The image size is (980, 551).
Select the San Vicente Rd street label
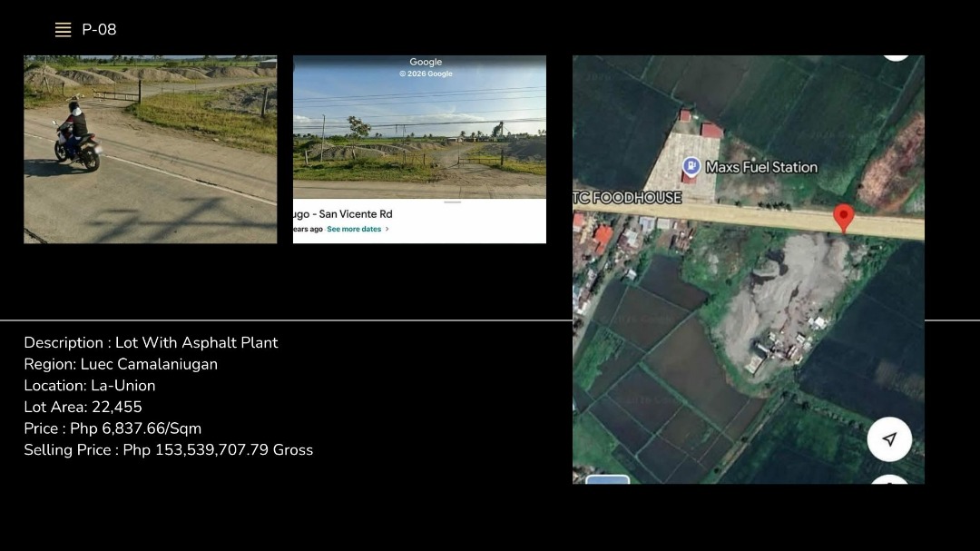(x=343, y=214)
